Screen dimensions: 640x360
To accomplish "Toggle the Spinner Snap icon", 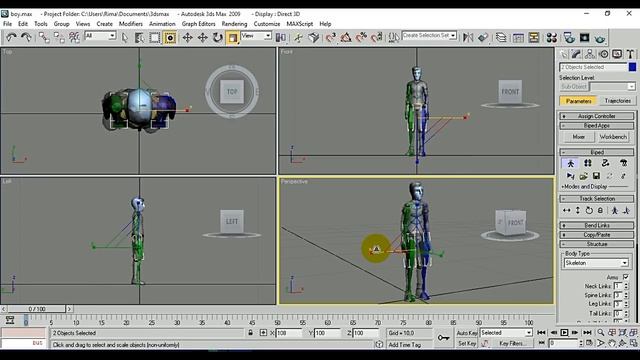I will coord(377,38).
